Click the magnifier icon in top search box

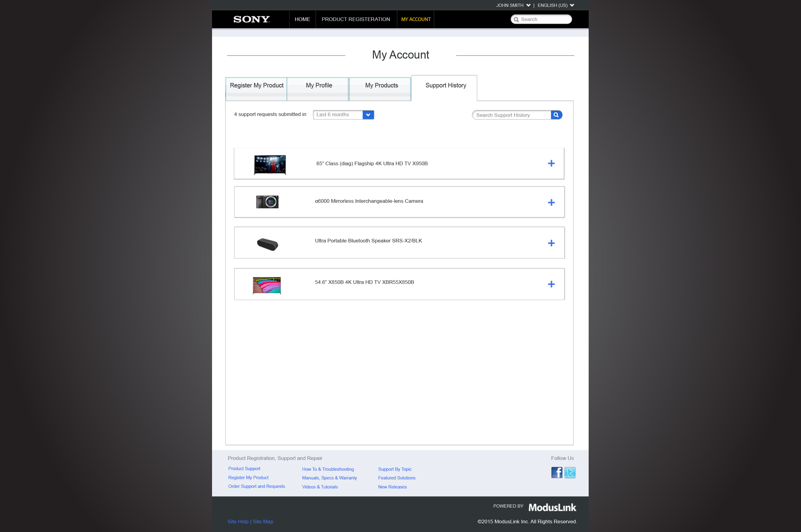click(x=516, y=20)
